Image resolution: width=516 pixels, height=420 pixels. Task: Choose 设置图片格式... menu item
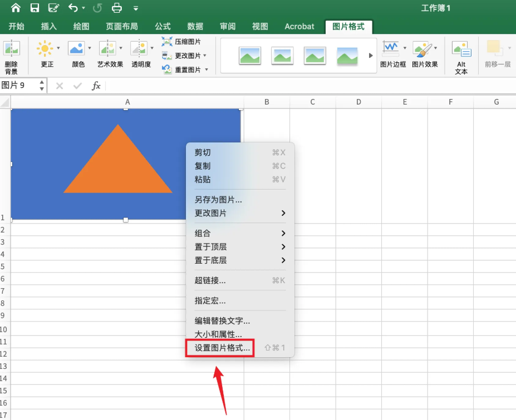tap(240, 348)
